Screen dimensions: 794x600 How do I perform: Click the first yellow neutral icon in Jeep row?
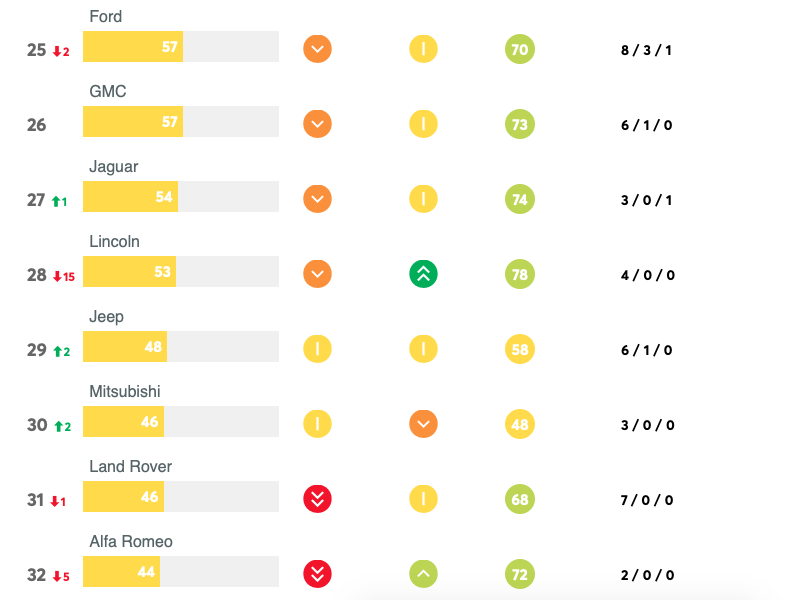click(x=317, y=349)
